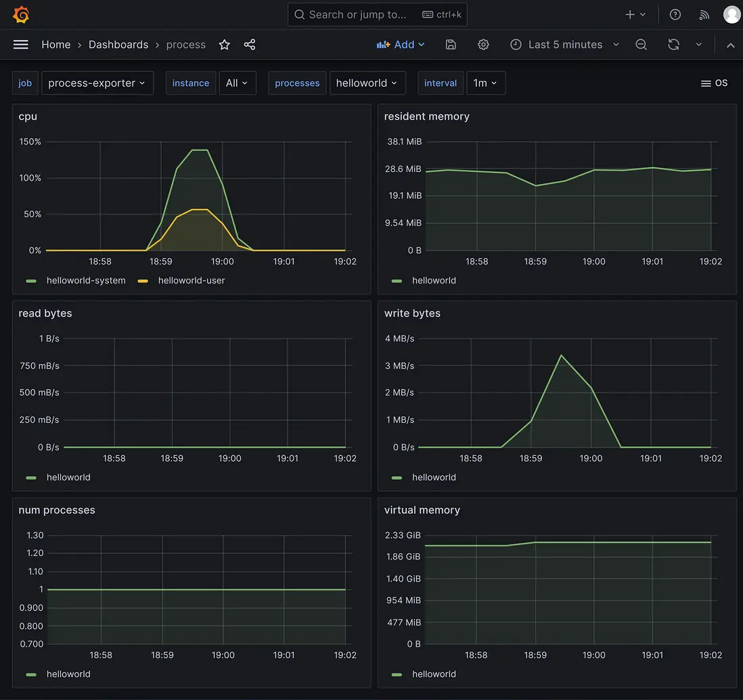Toggle helloworld-user series in cpu legend
The height and width of the screenshot is (700, 743).
[x=191, y=281]
